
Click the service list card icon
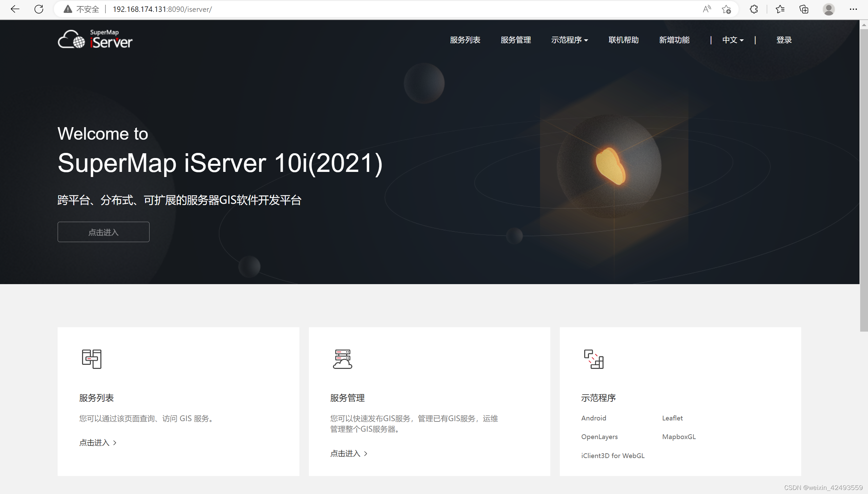point(92,359)
